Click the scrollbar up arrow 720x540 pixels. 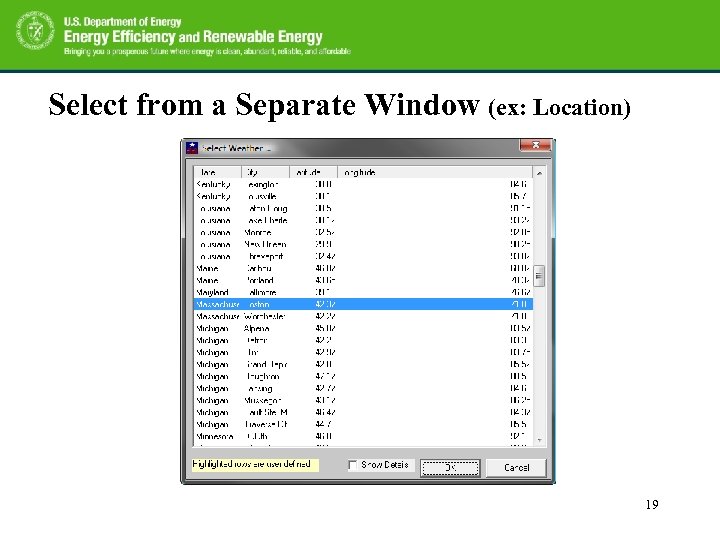(540, 173)
